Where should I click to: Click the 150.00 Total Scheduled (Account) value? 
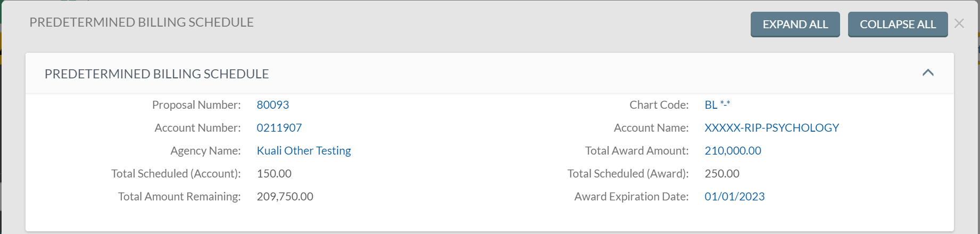[x=274, y=174]
